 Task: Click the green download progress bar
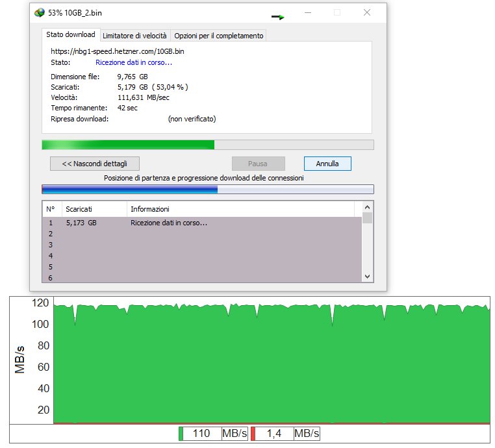tap(208, 145)
